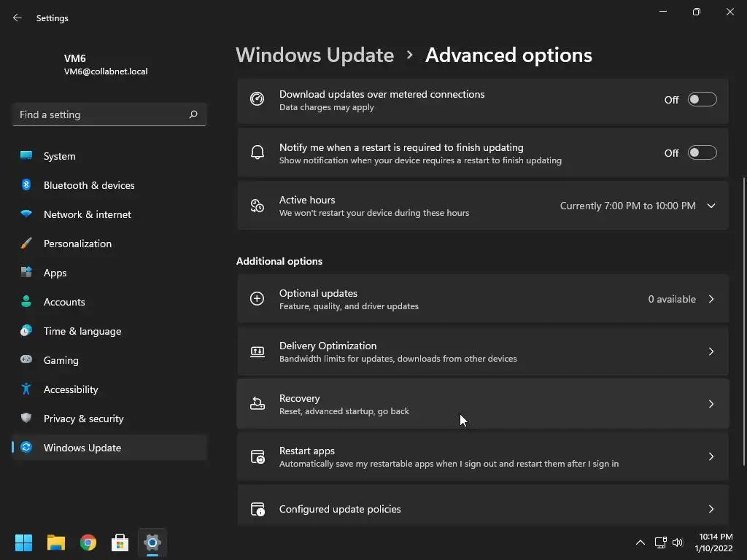Click Windows Update breadcrumb link
The height and width of the screenshot is (560, 747).
(x=315, y=55)
